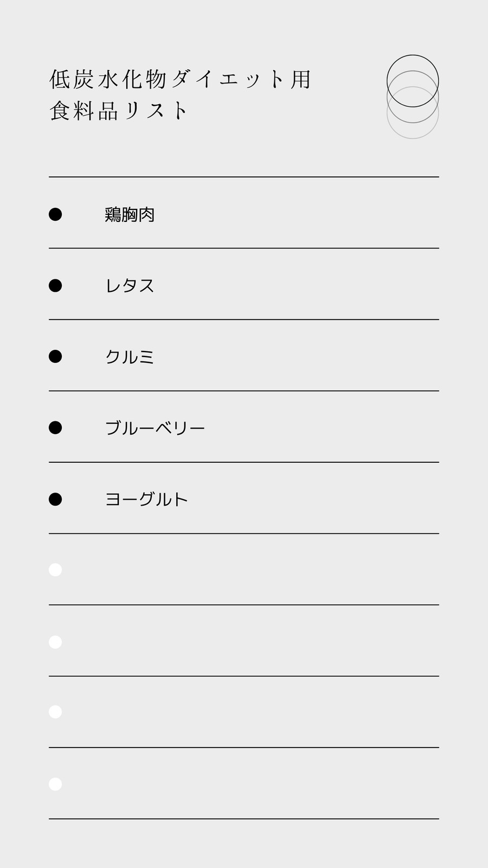Click the bullet beside ブルーベリー
This screenshot has width=488, height=868.
tap(55, 427)
